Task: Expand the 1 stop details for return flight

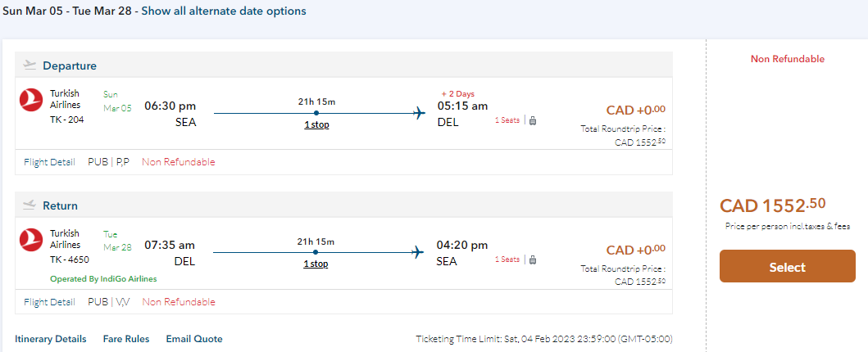Action: (316, 264)
